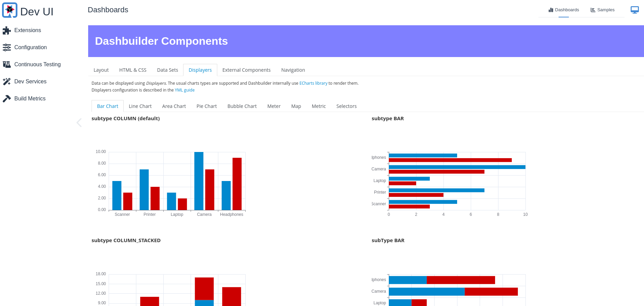Open the Line Chart sub-tab
The image size is (644, 306).
pos(140,106)
